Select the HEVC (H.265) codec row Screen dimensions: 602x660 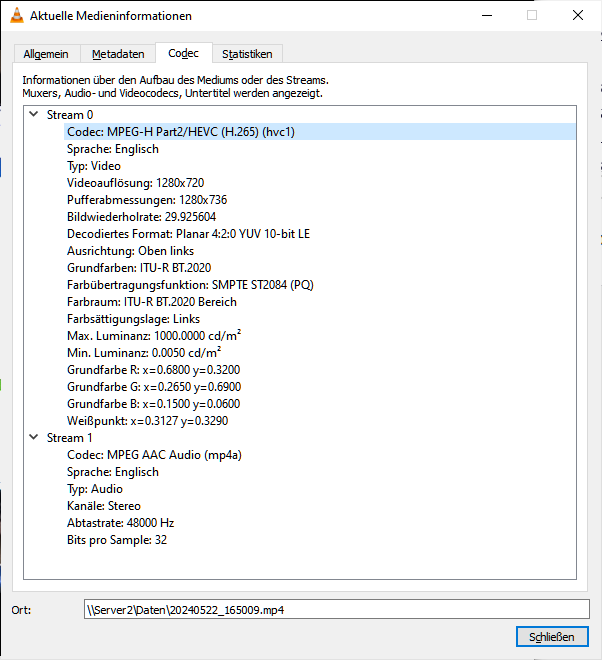pos(320,132)
